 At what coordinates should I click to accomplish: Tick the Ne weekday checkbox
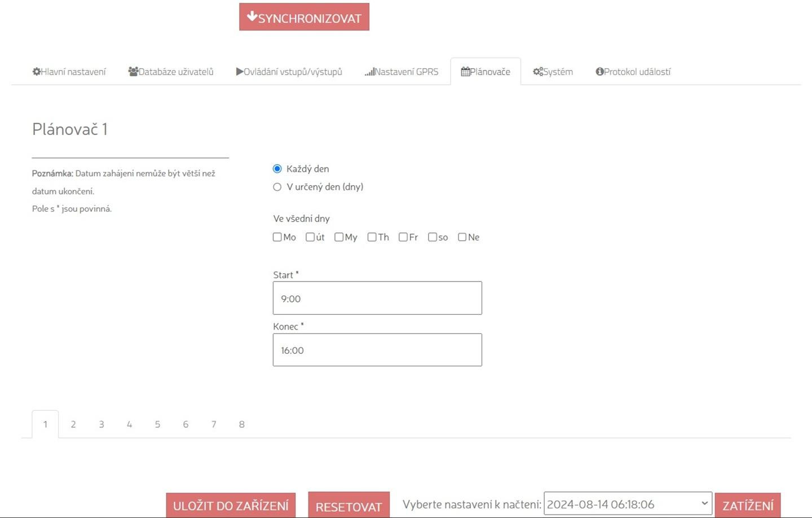tap(462, 237)
